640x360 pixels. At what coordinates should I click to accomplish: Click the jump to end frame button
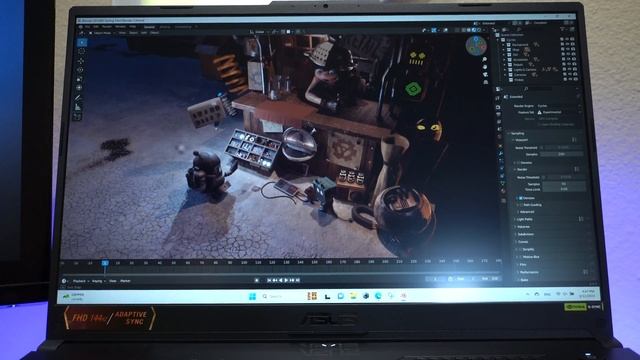point(298,280)
